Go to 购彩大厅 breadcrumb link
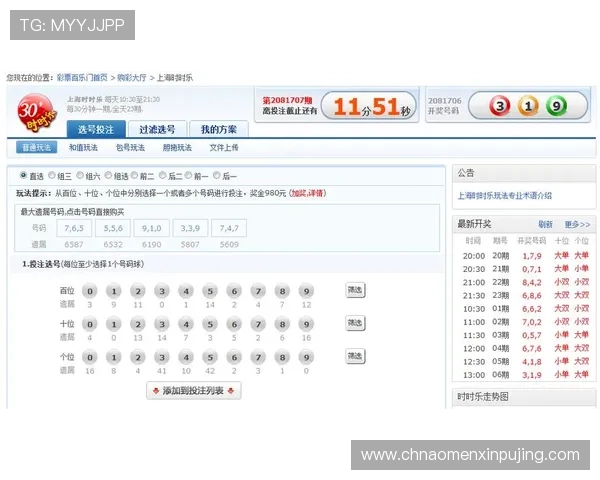 pos(132,78)
